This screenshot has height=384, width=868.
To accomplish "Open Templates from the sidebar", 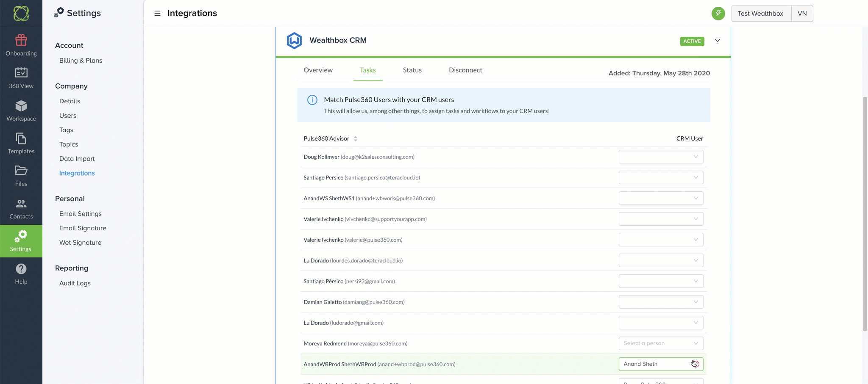I will tap(21, 143).
